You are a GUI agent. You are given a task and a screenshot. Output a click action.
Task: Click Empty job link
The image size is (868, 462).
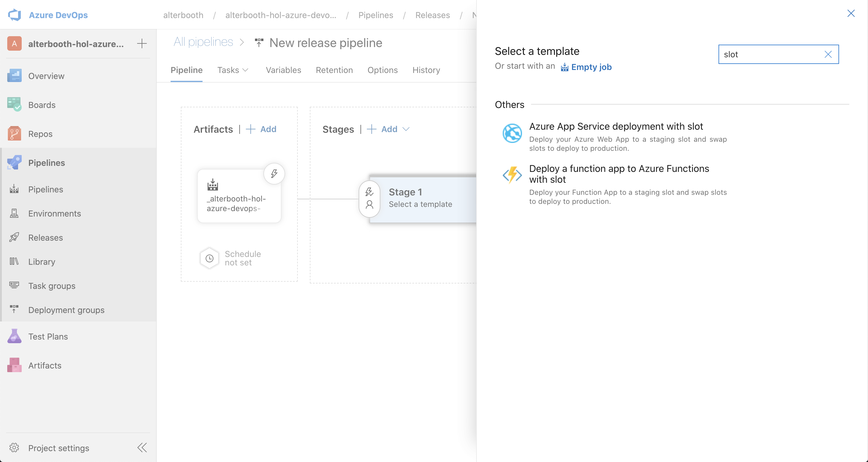click(x=591, y=67)
